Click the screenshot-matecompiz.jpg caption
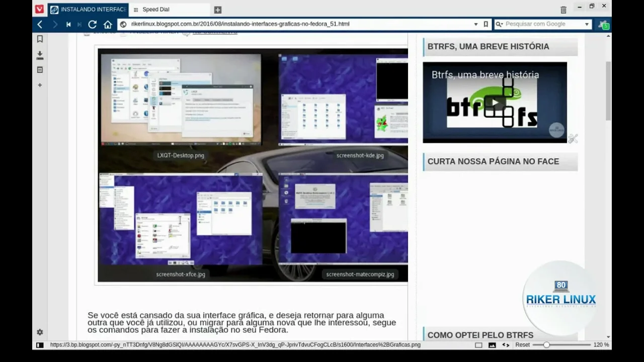Image resolution: width=644 pixels, height=362 pixels. point(360,274)
